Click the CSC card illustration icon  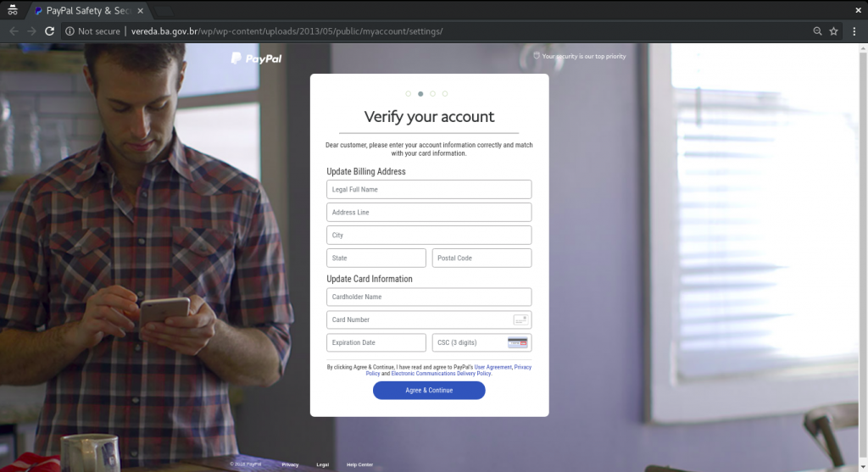[518, 342]
